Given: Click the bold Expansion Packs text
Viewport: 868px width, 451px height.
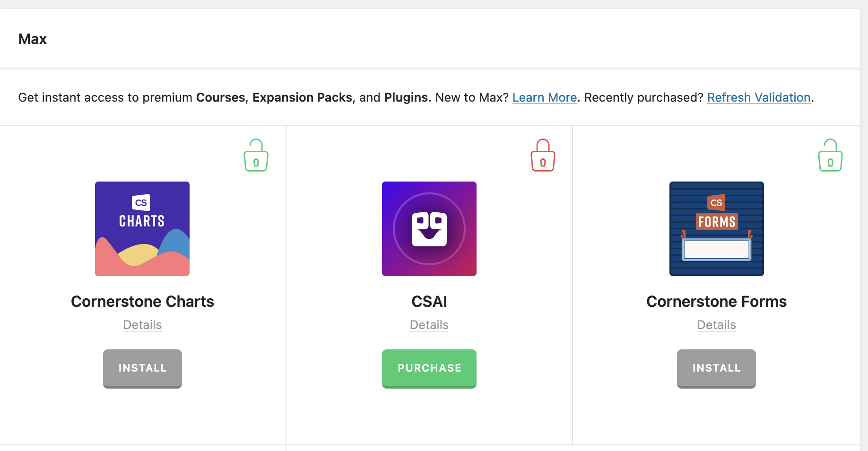Looking at the screenshot, I should click(x=302, y=97).
